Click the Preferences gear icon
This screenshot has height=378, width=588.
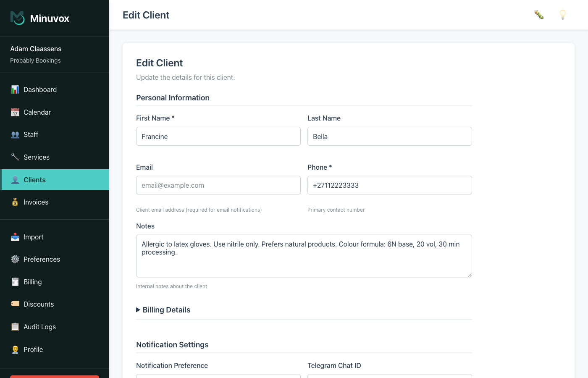pyautogui.click(x=15, y=259)
